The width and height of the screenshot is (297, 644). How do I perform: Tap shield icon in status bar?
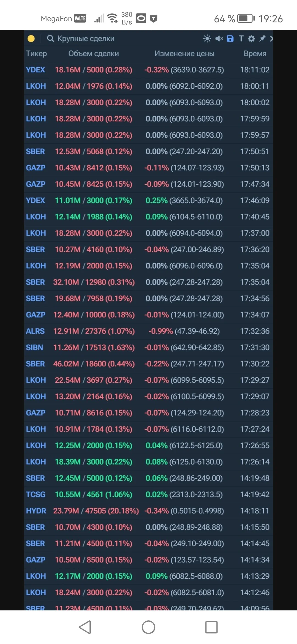click(153, 19)
